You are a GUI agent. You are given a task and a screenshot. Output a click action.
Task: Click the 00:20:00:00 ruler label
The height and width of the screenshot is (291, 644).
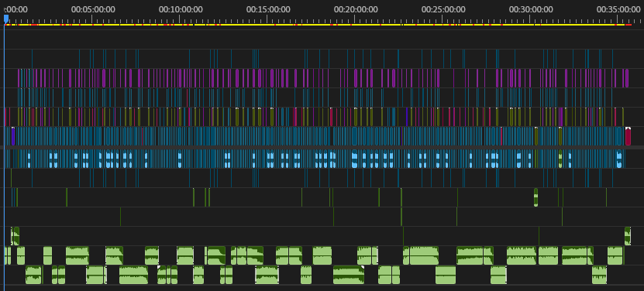pyautogui.click(x=356, y=9)
